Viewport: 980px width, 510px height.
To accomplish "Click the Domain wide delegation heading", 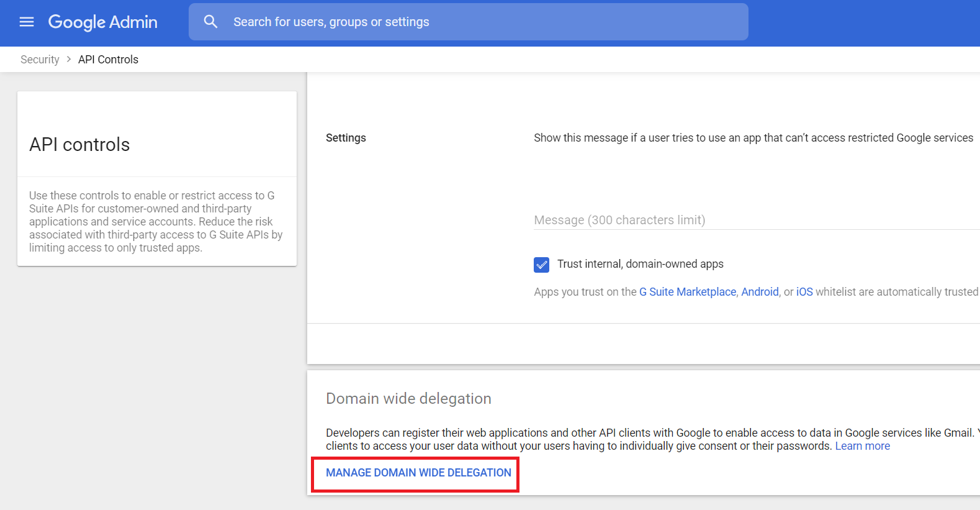I will point(408,399).
